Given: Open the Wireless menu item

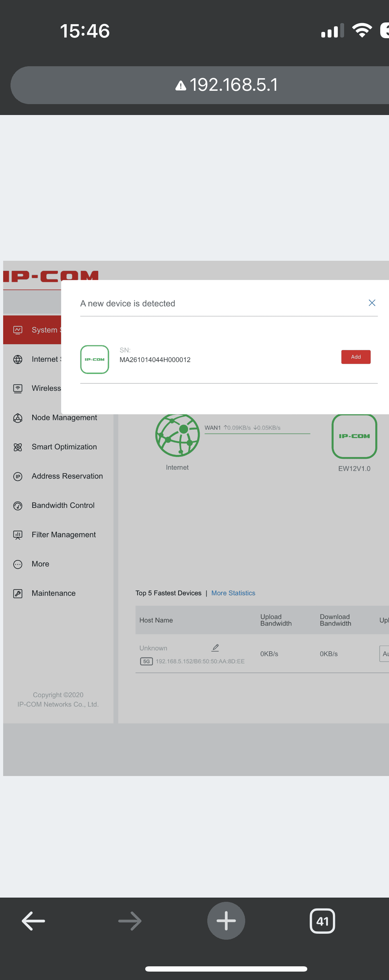Looking at the screenshot, I should pyautogui.click(x=32, y=388).
